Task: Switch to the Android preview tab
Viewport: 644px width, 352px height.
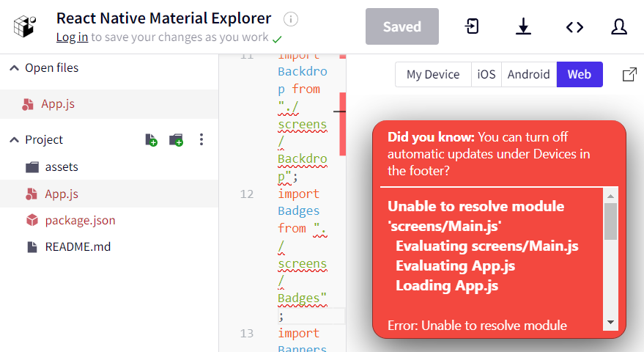Action: coord(528,74)
